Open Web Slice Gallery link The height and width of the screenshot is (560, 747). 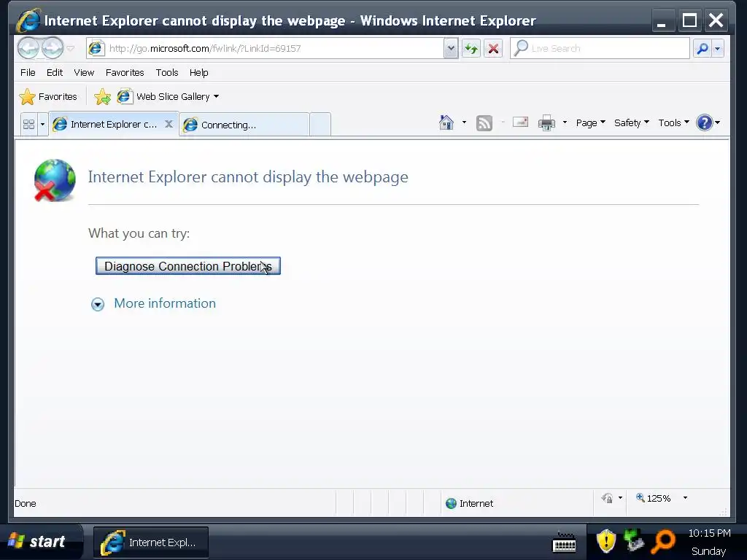click(x=163, y=97)
